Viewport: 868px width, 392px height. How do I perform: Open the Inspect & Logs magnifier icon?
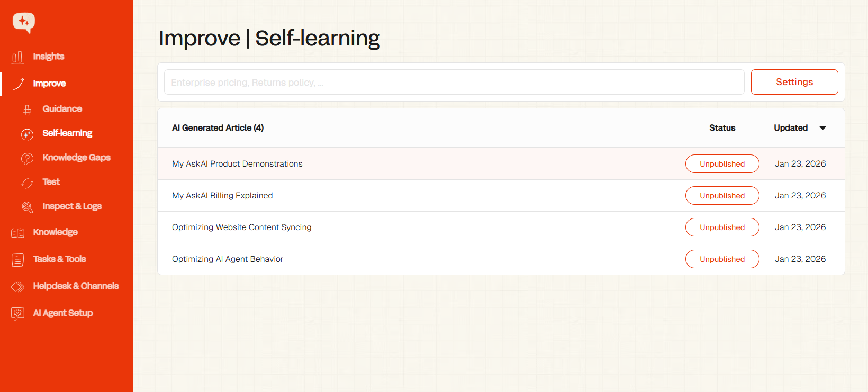28,207
